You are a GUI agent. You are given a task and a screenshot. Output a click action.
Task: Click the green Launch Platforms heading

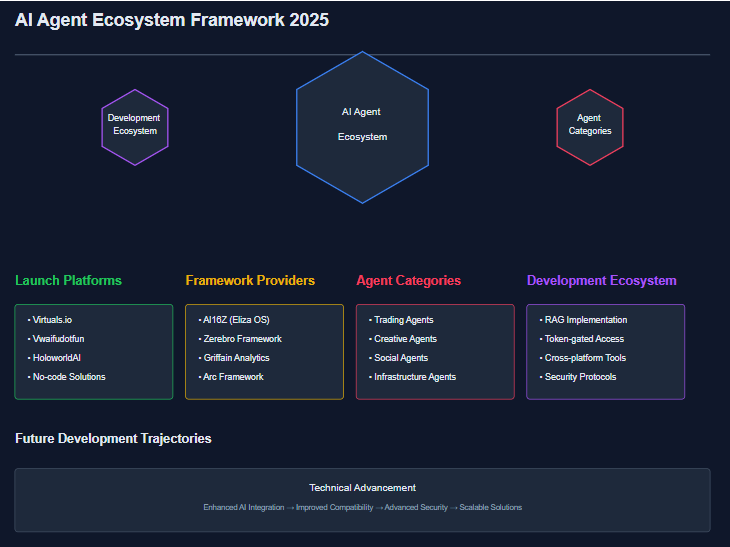(x=68, y=280)
